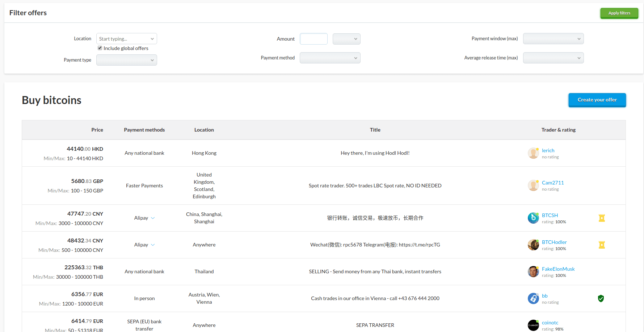Screen dimensions: 644x332
Task: Open the Payment type dropdown
Action: [126, 60]
